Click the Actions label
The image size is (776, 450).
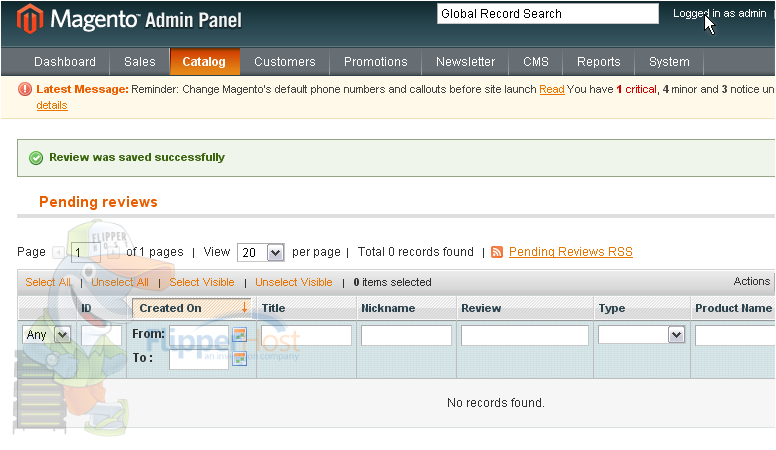[752, 281]
